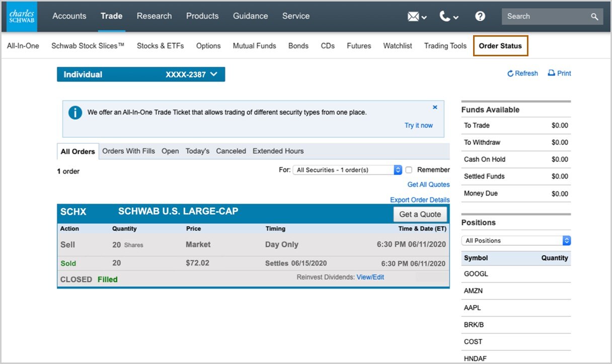Switch to the Open orders tab
Screen dimensions: 612x364
pyautogui.click(x=170, y=151)
